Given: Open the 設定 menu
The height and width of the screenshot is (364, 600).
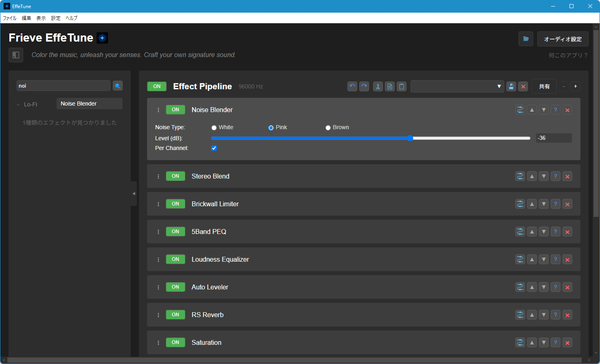Looking at the screenshot, I should (x=56, y=18).
